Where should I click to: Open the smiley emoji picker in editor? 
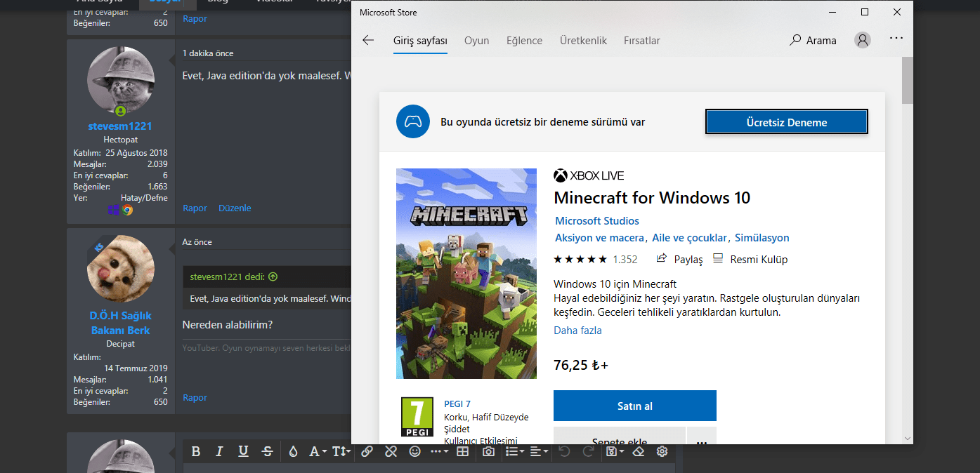click(414, 451)
